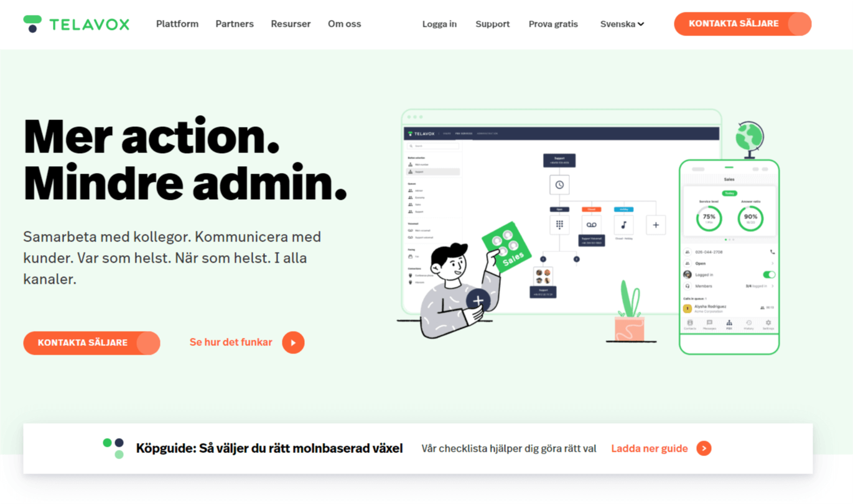Click the search field in the desktop mockup sidebar
Image resolution: width=853 pixels, height=504 pixels.
[x=433, y=146]
